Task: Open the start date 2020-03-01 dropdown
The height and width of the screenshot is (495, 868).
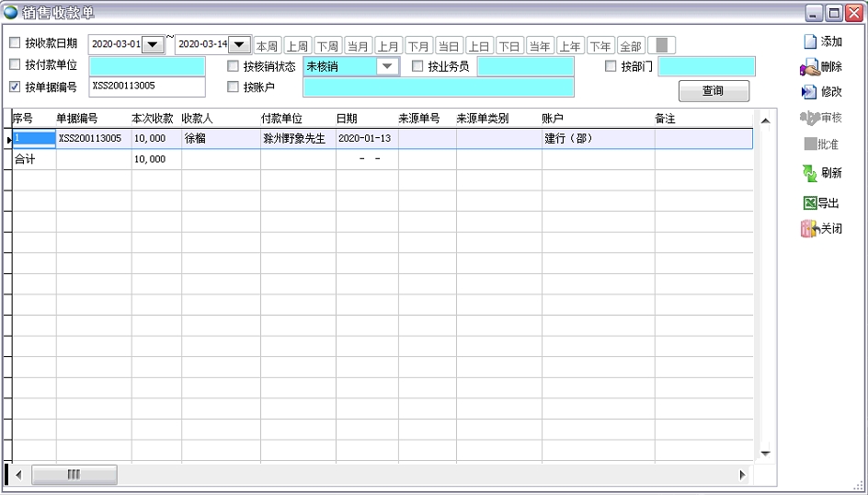Action: point(153,44)
